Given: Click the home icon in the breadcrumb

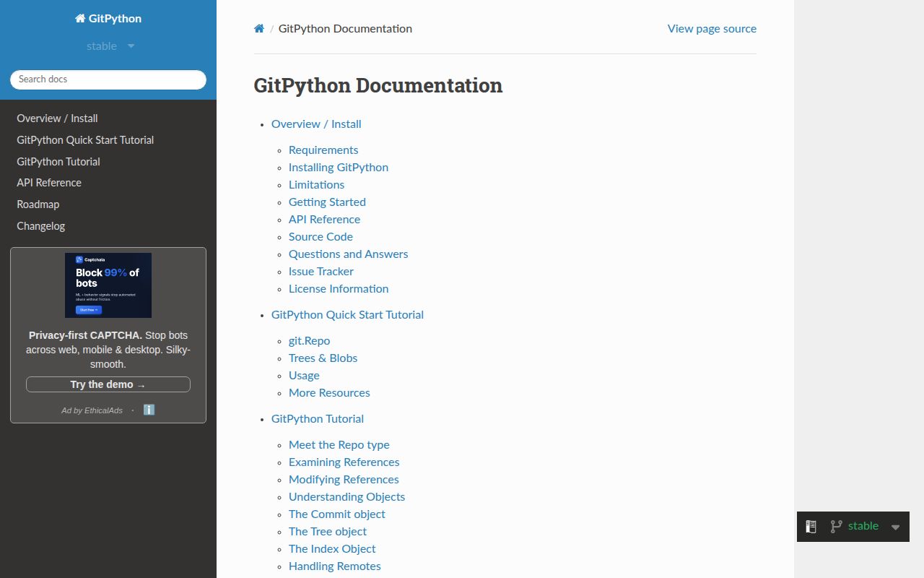Looking at the screenshot, I should pyautogui.click(x=259, y=29).
